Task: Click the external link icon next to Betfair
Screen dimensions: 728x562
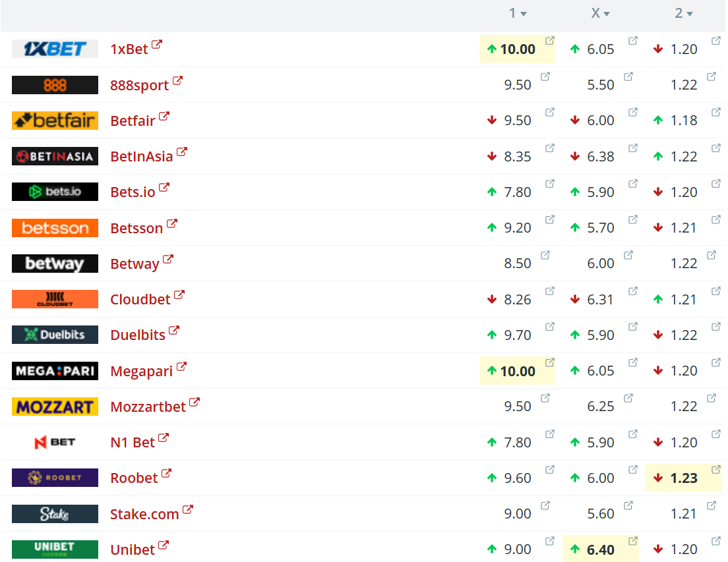Action: click(164, 117)
